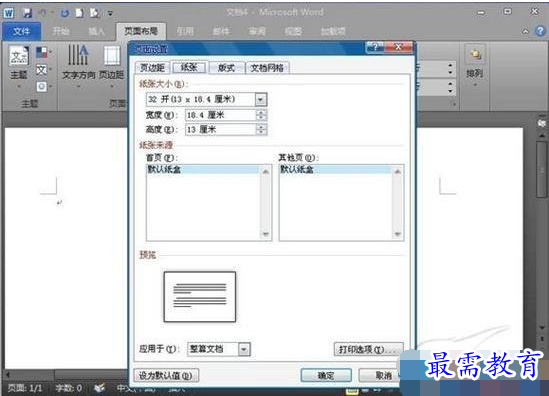
Task: Select the 页面布局 (Page Layout) ribbon tab
Action: click(x=141, y=32)
